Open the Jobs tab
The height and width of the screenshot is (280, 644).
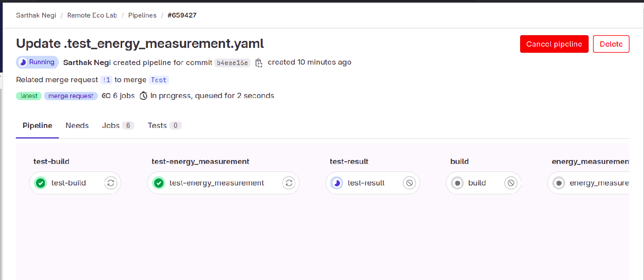pyautogui.click(x=118, y=126)
